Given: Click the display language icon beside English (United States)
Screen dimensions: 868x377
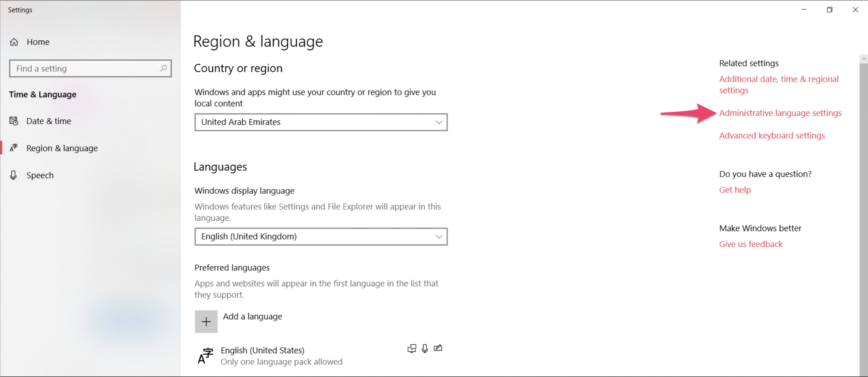Looking at the screenshot, I should pos(412,348).
